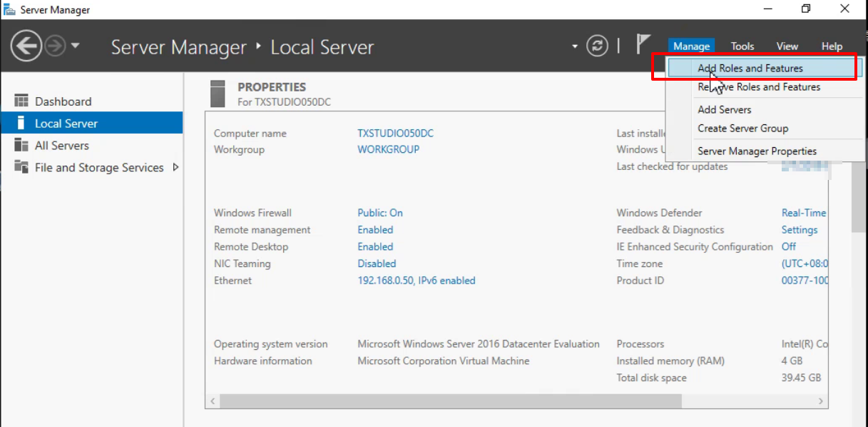Click the properties horizontal scrollbar thumb
Viewport: 868px width, 427px height.
(x=450, y=401)
